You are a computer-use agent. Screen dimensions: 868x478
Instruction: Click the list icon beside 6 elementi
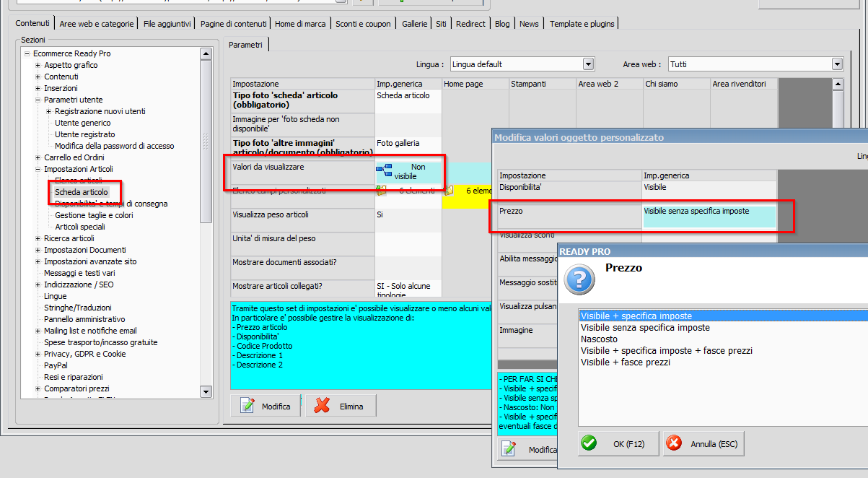382,191
